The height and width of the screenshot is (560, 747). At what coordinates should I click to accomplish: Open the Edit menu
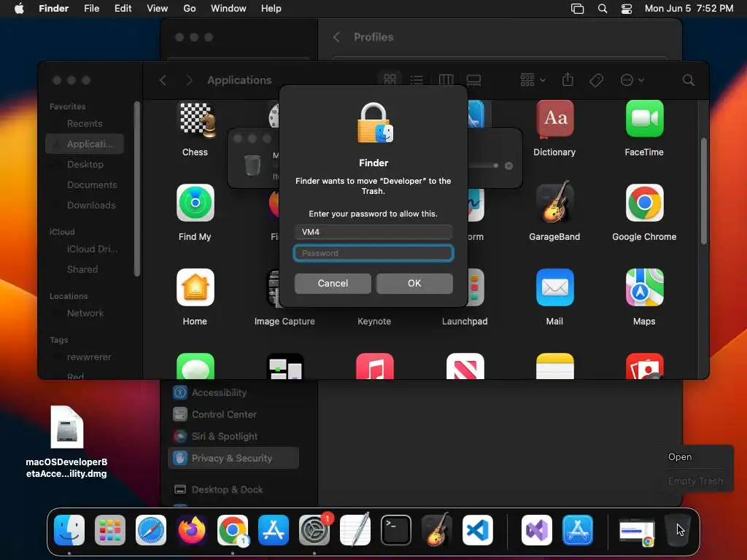point(123,9)
